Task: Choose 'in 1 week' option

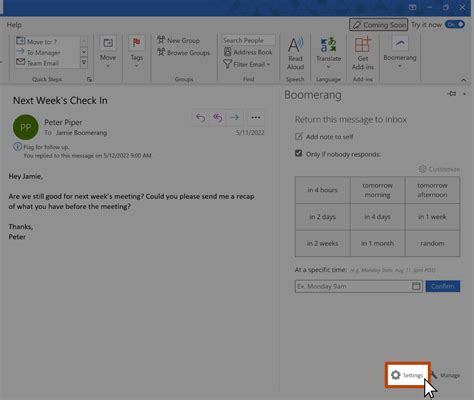Action: [x=432, y=217]
